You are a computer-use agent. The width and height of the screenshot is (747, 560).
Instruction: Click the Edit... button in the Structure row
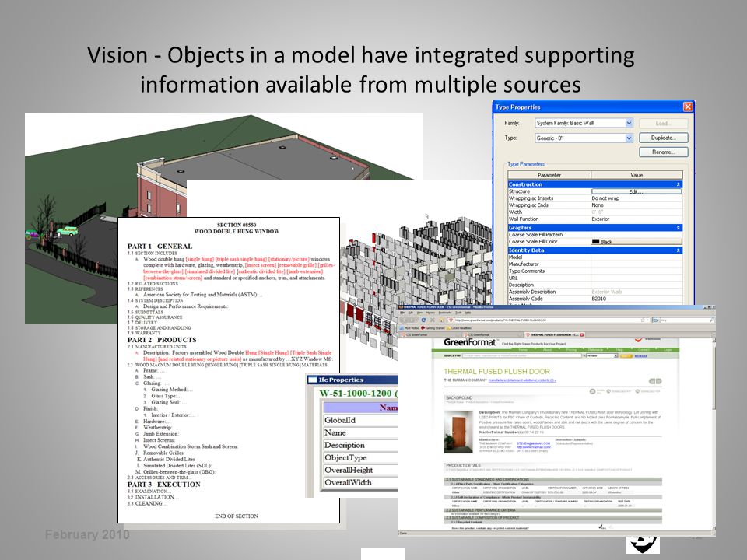click(637, 191)
